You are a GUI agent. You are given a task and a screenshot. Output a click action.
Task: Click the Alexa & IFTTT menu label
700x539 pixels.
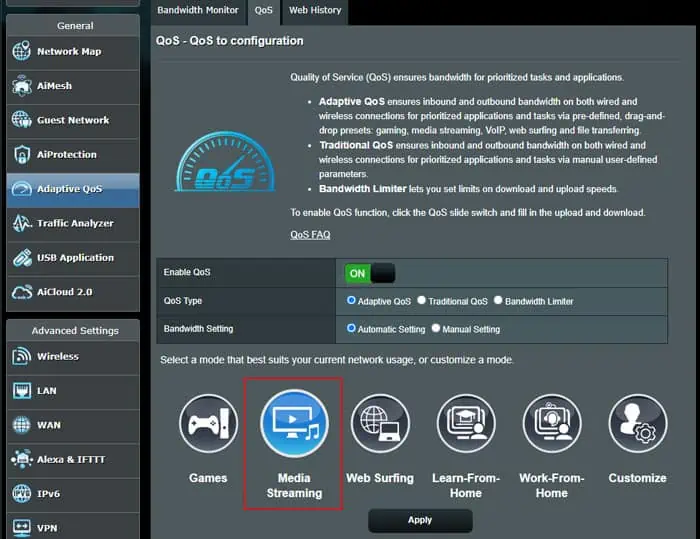click(x=71, y=460)
